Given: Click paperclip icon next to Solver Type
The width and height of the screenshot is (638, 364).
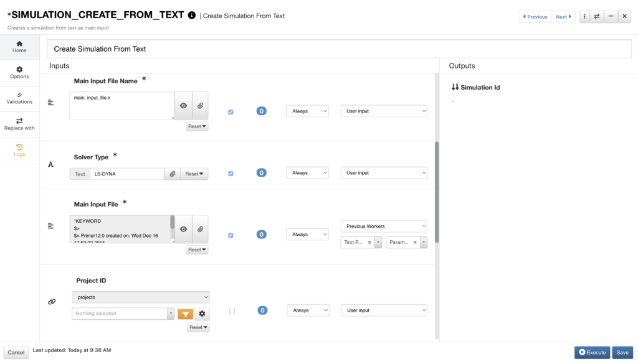Looking at the screenshot, I should coord(173,174).
